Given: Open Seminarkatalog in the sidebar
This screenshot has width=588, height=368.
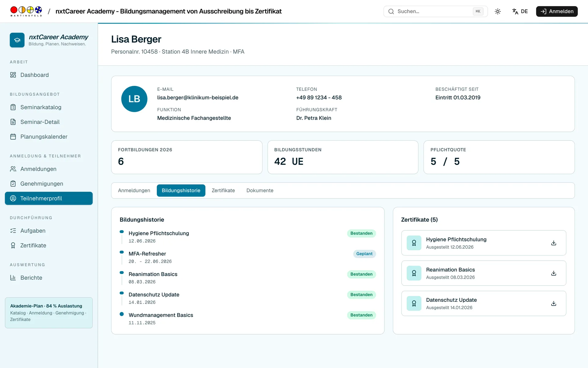Looking at the screenshot, I should tap(49, 107).
